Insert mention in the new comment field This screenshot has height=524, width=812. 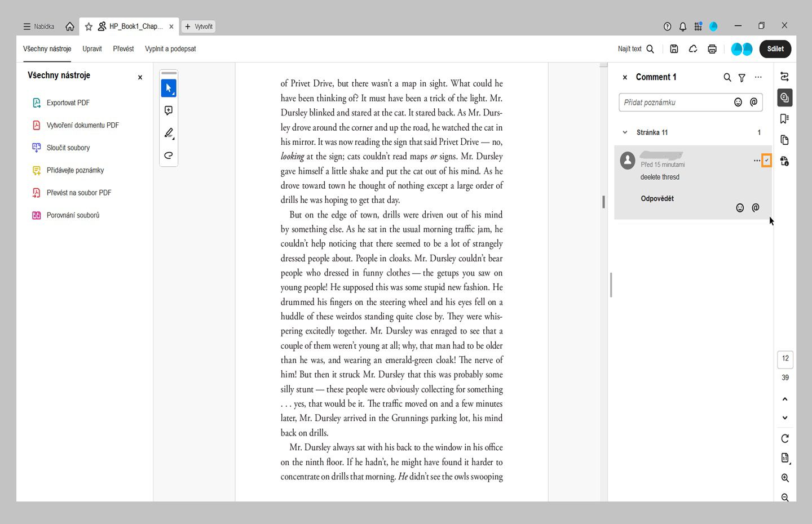point(753,102)
